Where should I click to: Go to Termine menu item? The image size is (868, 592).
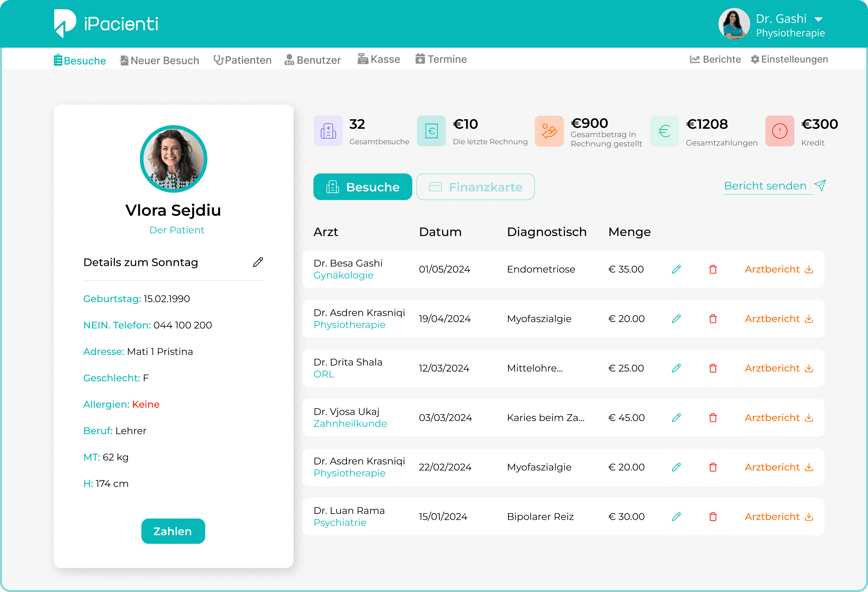point(441,59)
